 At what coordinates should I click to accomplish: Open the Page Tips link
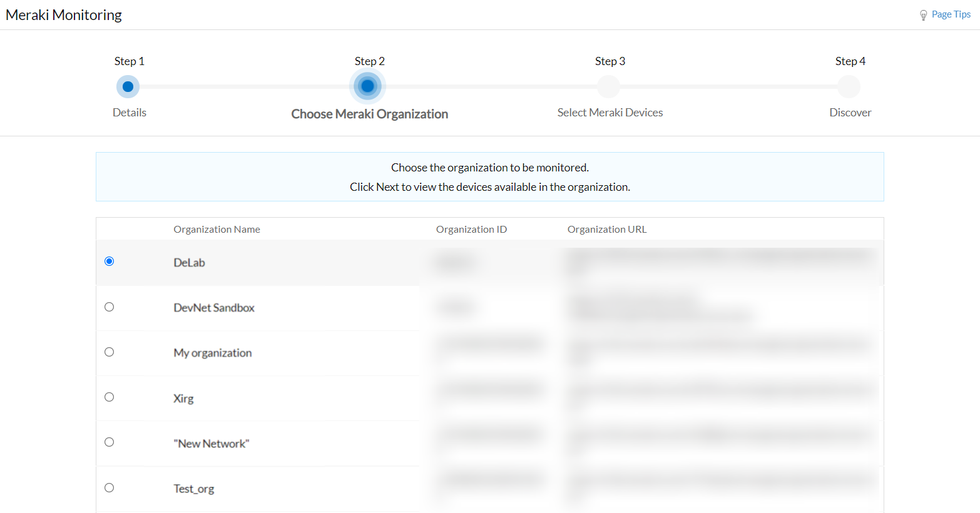950,14
